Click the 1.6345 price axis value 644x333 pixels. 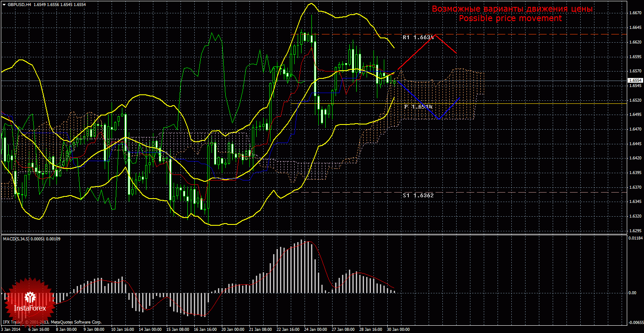pyautogui.click(x=635, y=202)
